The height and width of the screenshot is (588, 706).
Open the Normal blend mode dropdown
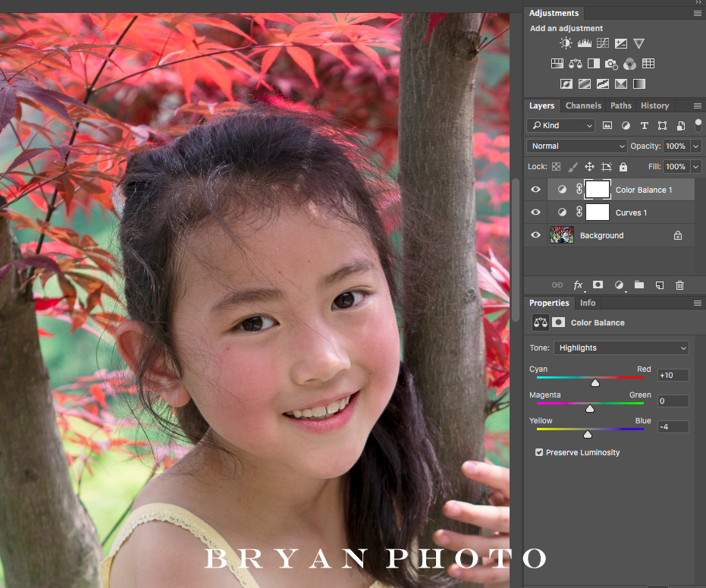point(577,146)
